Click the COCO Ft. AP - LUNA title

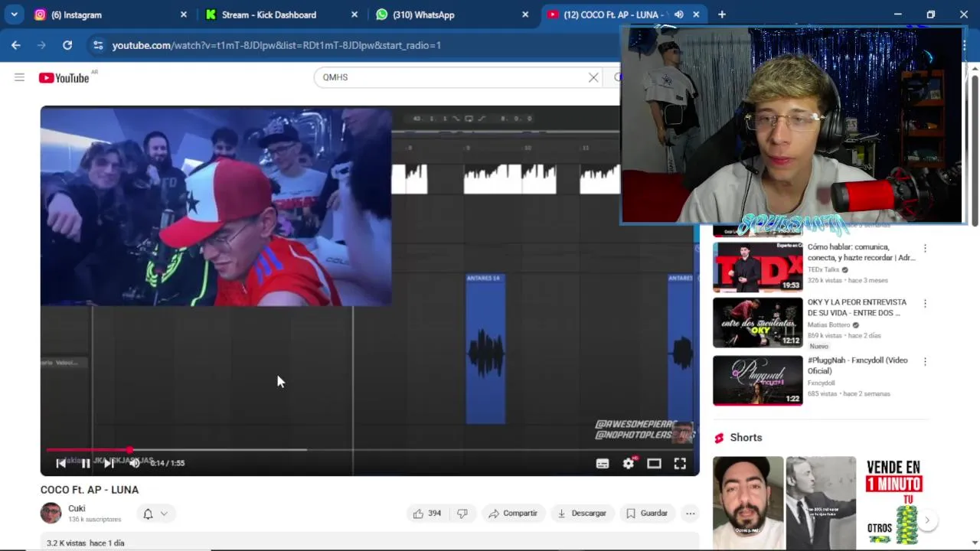pyautogui.click(x=90, y=490)
